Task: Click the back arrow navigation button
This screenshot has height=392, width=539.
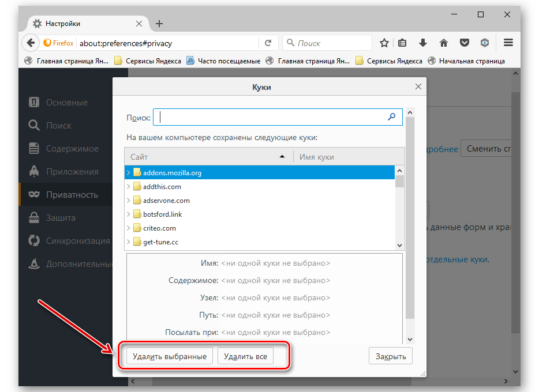Action: [x=30, y=43]
